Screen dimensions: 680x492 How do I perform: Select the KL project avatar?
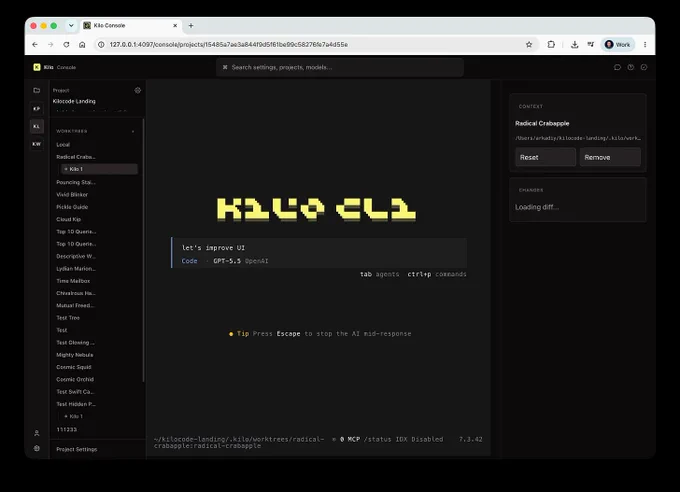tap(37, 126)
